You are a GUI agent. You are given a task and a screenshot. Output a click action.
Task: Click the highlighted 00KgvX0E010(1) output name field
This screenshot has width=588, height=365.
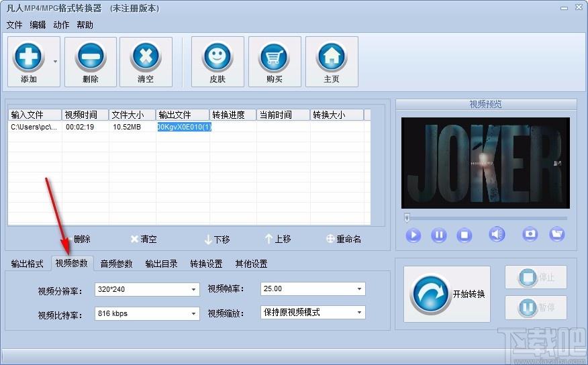click(184, 127)
